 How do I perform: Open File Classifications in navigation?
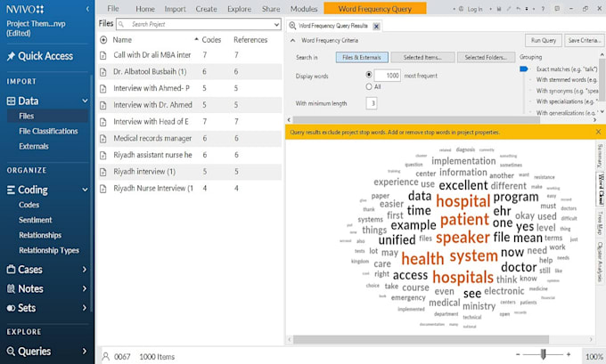48,131
